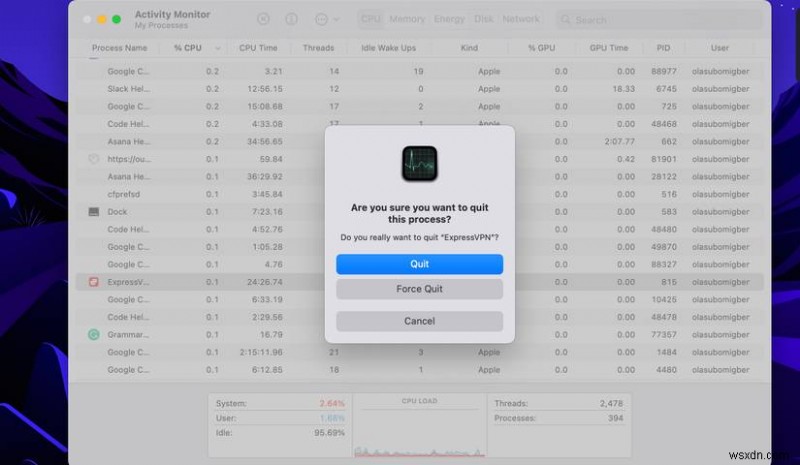This screenshot has height=465, width=800.
Task: Click the stop process toolbar icon
Action: click(263, 19)
